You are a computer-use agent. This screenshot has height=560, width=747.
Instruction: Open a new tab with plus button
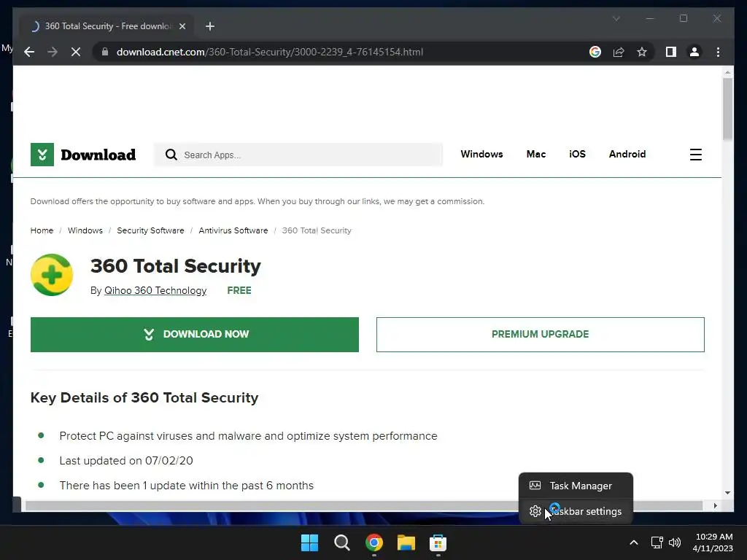[209, 26]
